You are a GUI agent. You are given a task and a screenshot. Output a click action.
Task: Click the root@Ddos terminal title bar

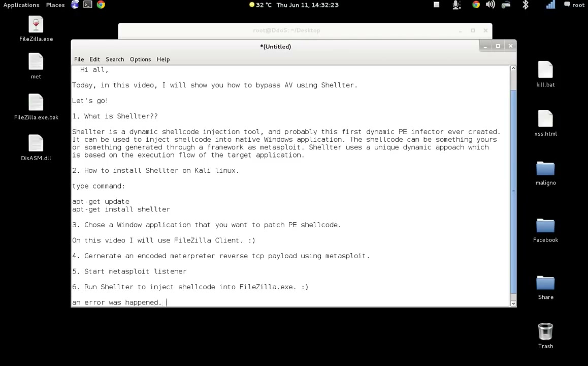[x=287, y=30]
